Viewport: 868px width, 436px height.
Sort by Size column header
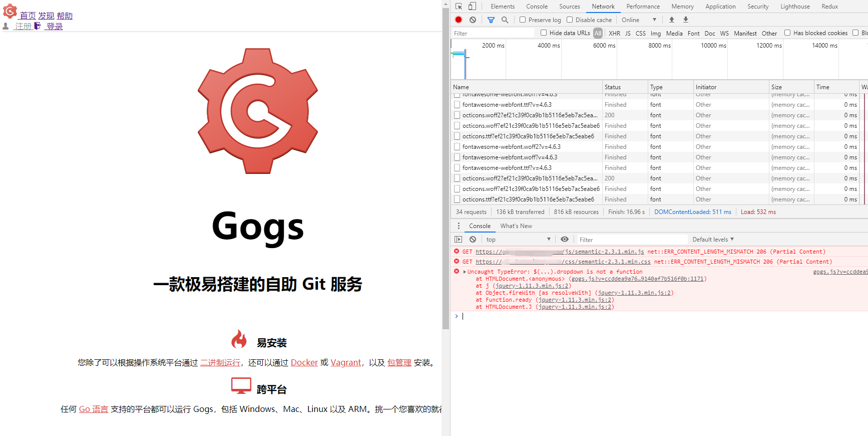791,87
